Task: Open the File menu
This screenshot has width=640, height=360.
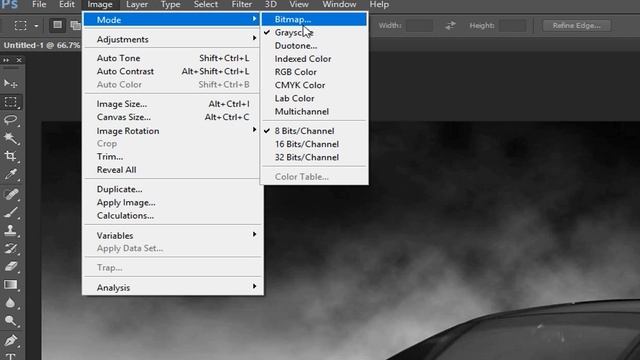Action: click(x=39, y=4)
